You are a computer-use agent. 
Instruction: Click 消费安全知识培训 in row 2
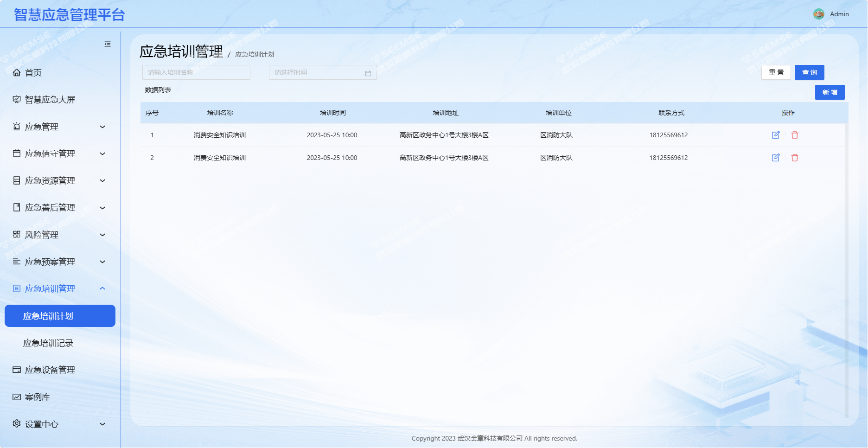coord(220,158)
